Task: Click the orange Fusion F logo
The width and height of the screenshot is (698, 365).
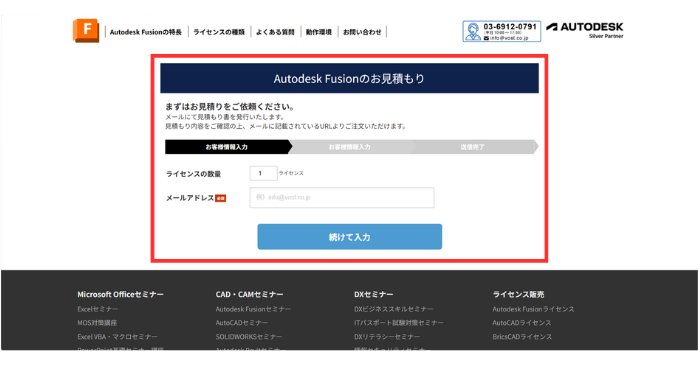Action: [x=86, y=31]
